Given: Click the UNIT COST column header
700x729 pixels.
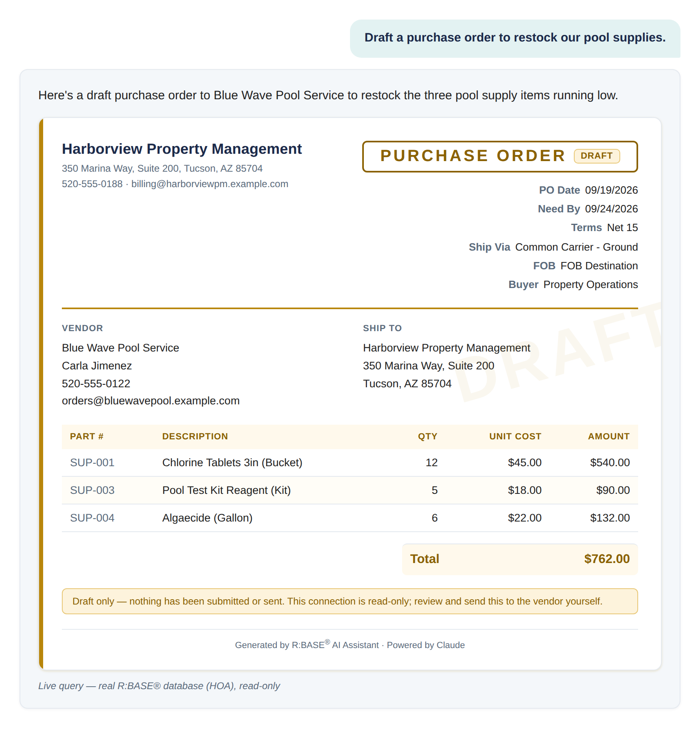Looking at the screenshot, I should click(x=515, y=437).
